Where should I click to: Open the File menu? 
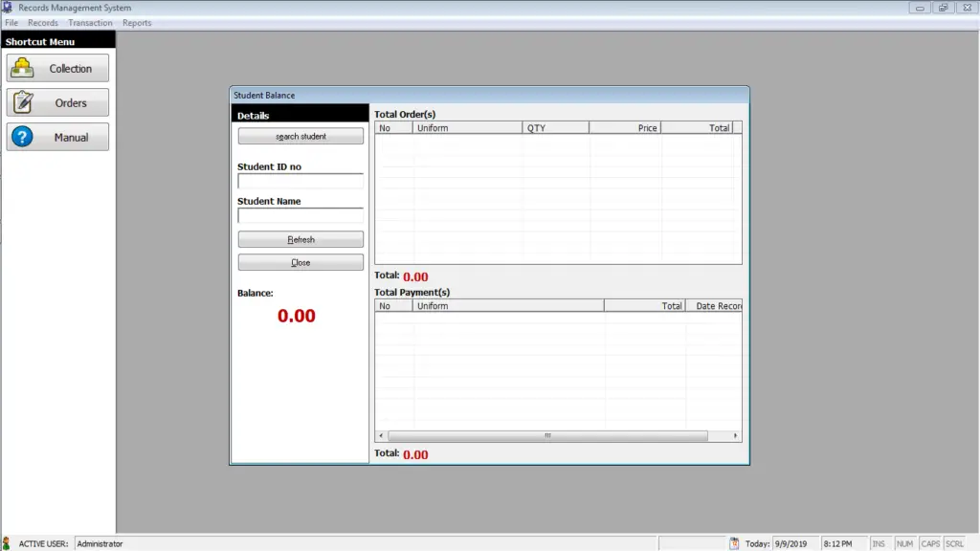coord(11,22)
